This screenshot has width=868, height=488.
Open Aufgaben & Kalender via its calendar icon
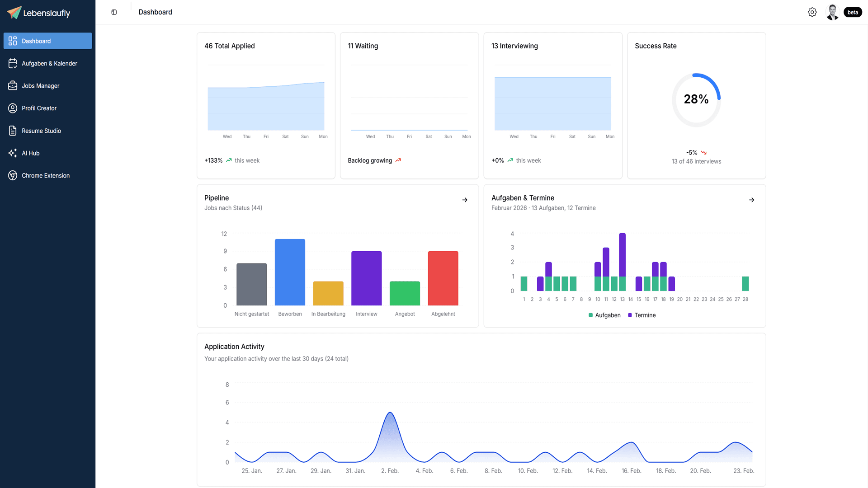(12, 63)
